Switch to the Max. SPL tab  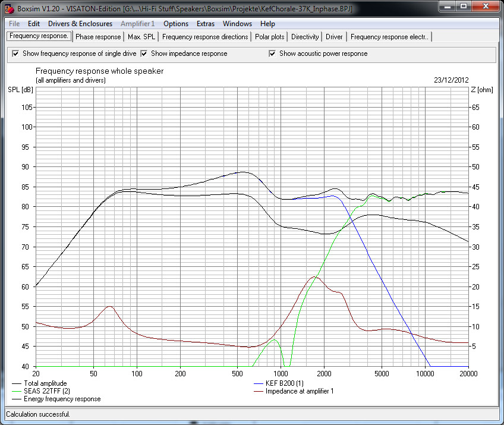coord(141,37)
